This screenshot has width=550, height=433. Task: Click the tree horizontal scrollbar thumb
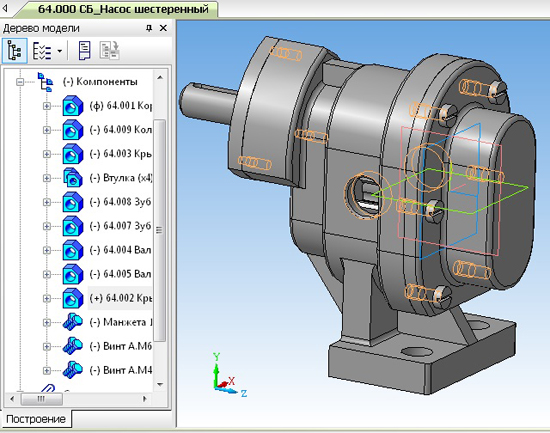tap(42, 399)
